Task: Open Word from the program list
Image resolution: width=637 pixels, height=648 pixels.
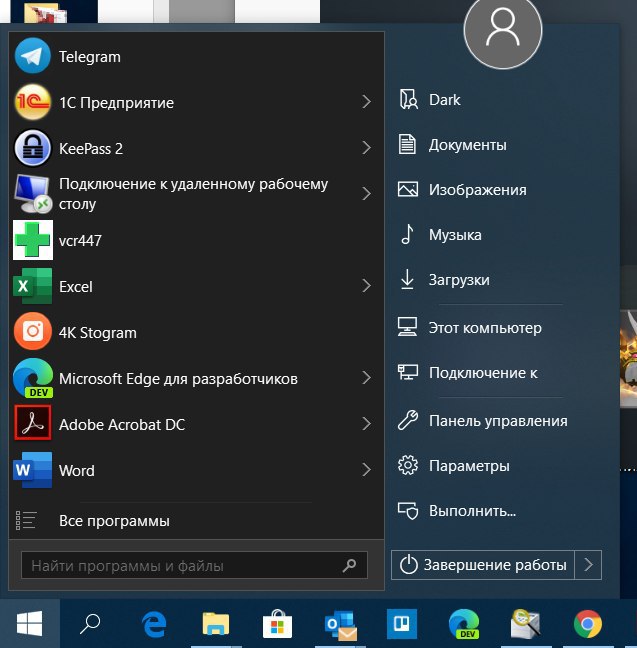Action: [x=196, y=470]
